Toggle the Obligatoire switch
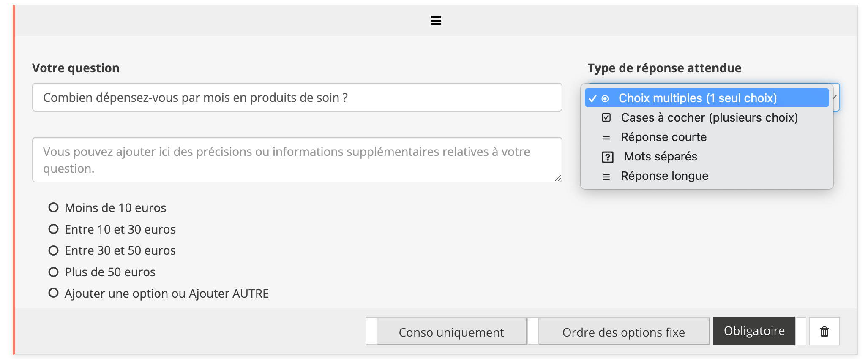Image resolution: width=868 pixels, height=359 pixels. coord(754,331)
